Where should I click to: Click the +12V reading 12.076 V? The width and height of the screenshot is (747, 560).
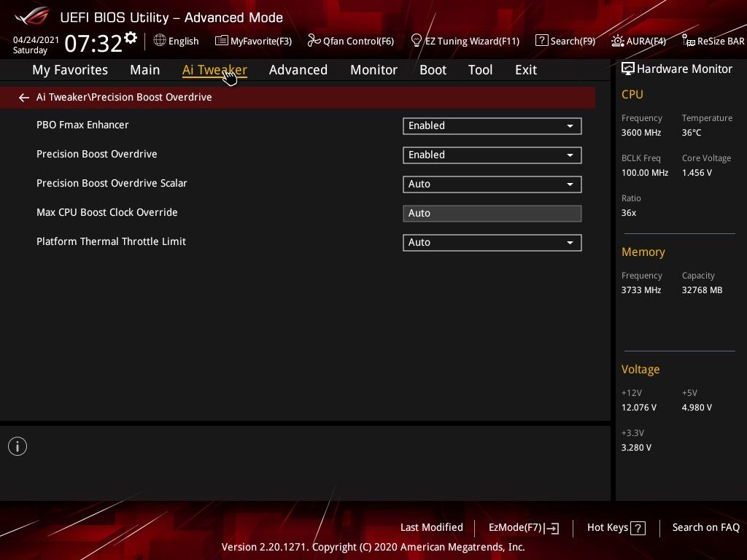[x=639, y=408]
